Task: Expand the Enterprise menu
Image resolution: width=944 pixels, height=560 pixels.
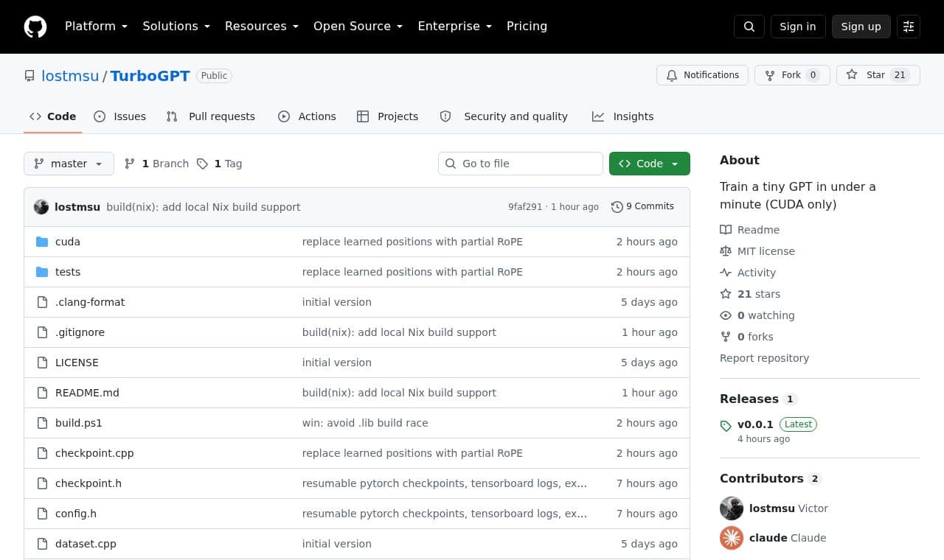Action: point(455,27)
